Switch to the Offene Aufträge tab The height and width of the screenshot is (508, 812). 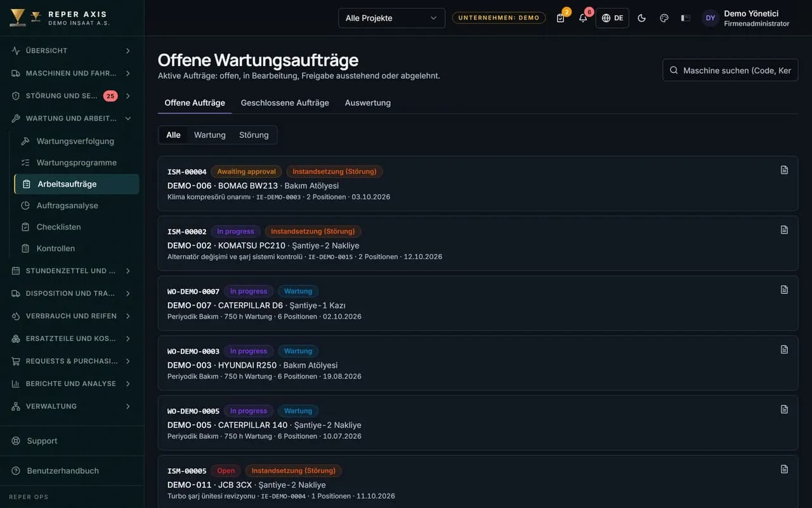tap(195, 103)
